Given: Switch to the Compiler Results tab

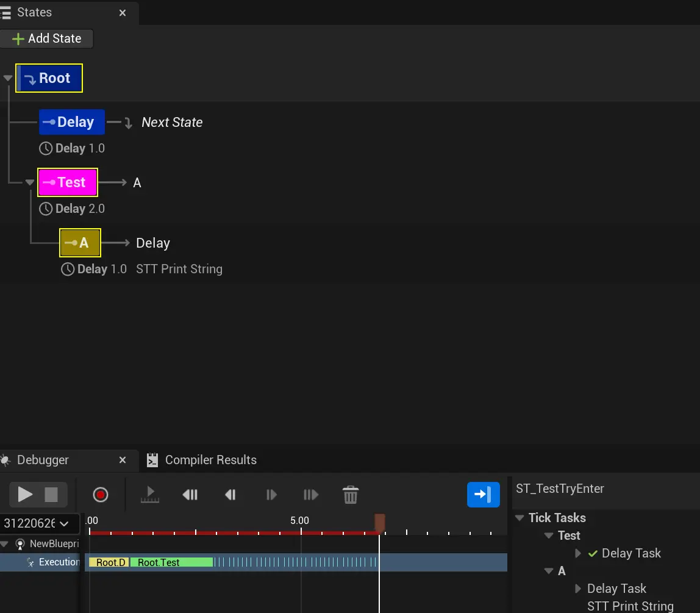Looking at the screenshot, I should pos(210,460).
